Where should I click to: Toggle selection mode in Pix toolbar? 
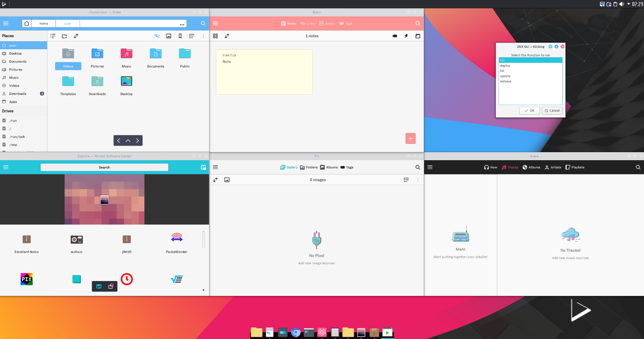(x=406, y=180)
